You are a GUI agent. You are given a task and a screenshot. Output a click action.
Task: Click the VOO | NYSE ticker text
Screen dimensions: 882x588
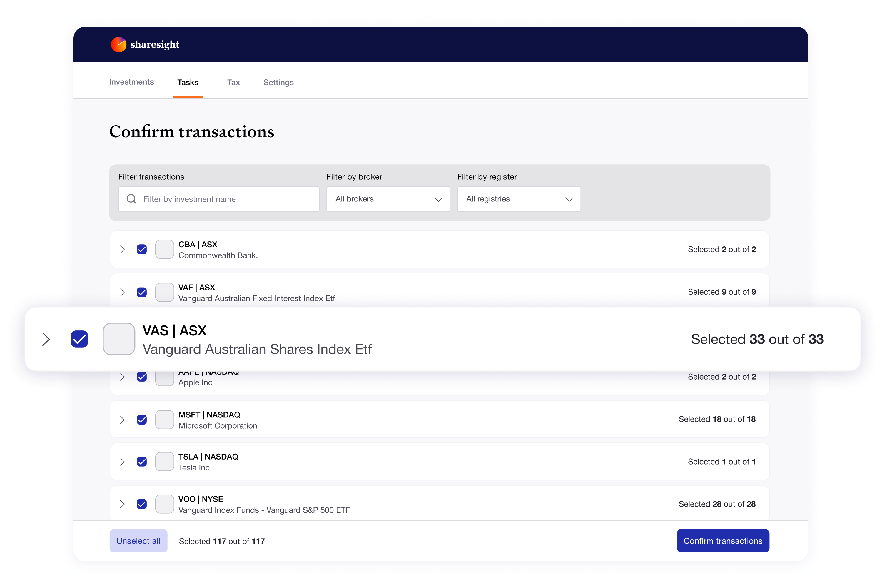click(201, 499)
